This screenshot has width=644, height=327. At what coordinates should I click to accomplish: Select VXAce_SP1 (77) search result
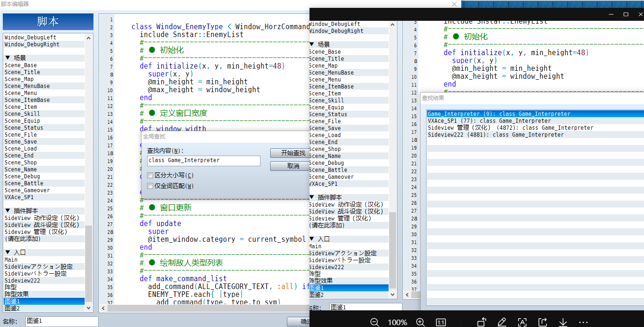[535, 121]
